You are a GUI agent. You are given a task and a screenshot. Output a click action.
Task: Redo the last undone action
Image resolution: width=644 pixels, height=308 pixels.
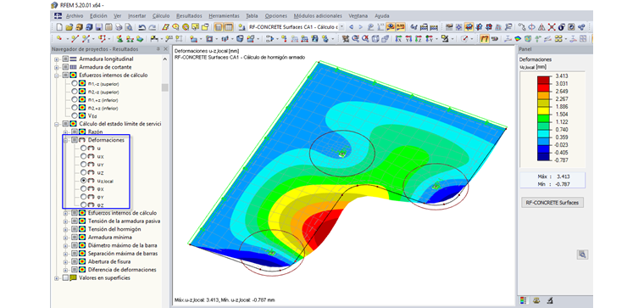[x=152, y=27]
